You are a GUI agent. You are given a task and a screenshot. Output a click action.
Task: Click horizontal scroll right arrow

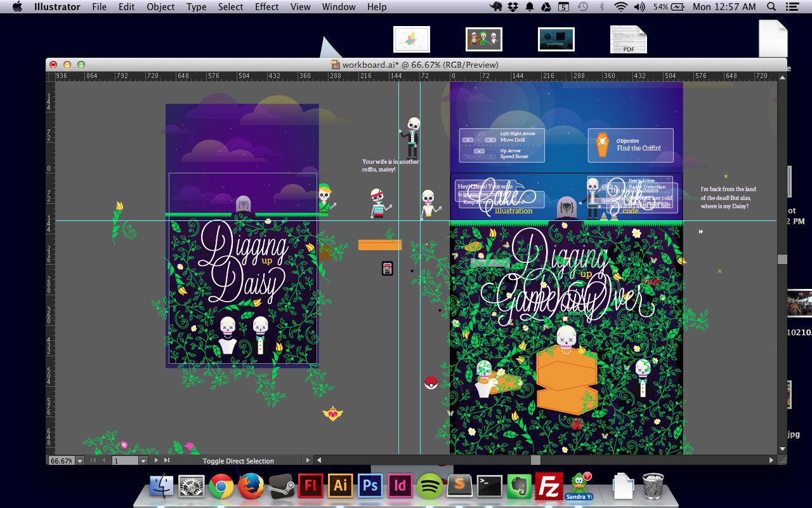[x=771, y=460]
